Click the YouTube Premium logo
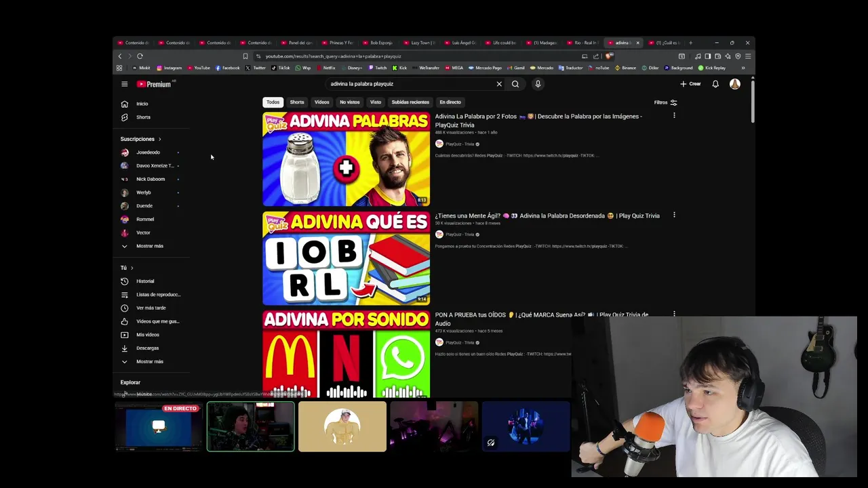The height and width of the screenshot is (488, 868). [155, 84]
